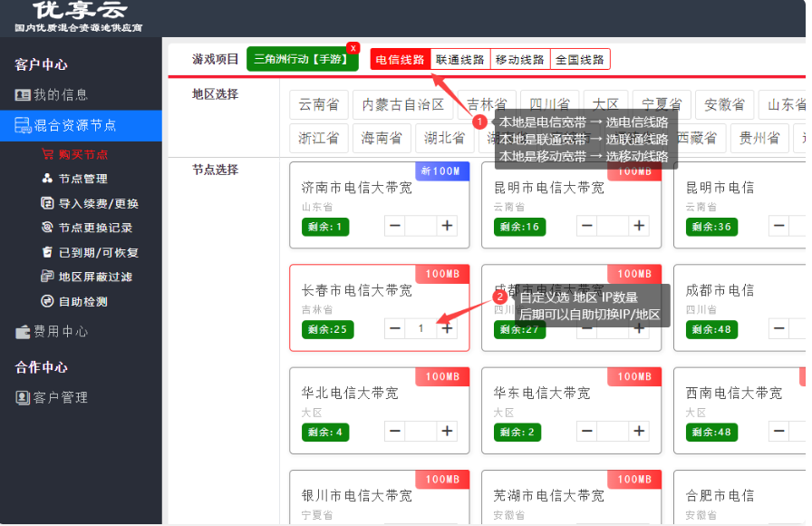The width and height of the screenshot is (812, 526).
Task: Choose 吉林省 in 地区选择
Action: click(x=487, y=104)
